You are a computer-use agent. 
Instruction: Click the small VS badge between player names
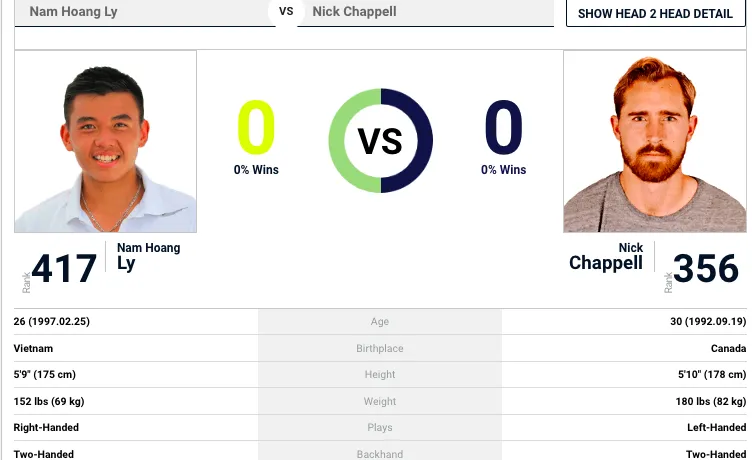[x=286, y=12]
